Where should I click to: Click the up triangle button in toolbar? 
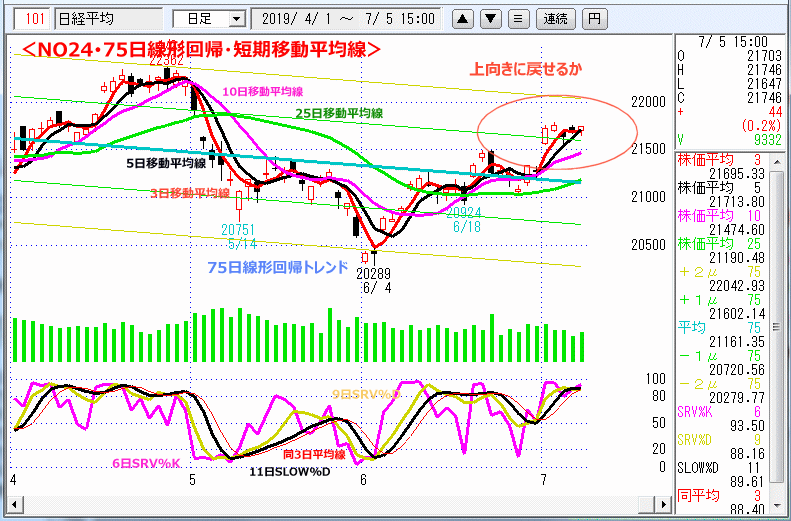click(463, 18)
